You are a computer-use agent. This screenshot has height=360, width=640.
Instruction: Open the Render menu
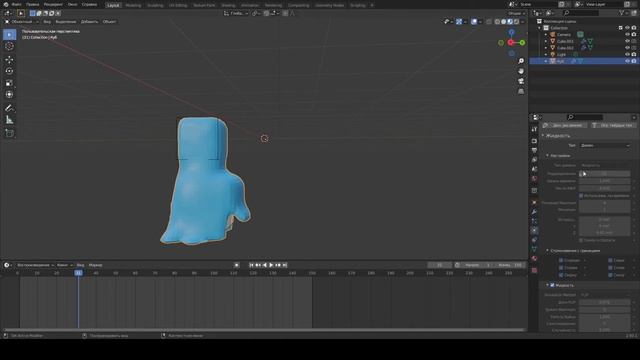[x=53, y=4]
